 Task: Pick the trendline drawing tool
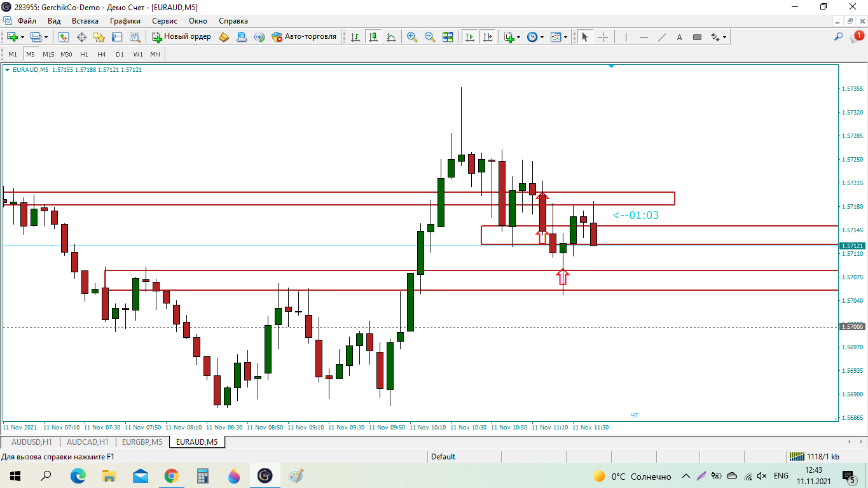(x=662, y=37)
